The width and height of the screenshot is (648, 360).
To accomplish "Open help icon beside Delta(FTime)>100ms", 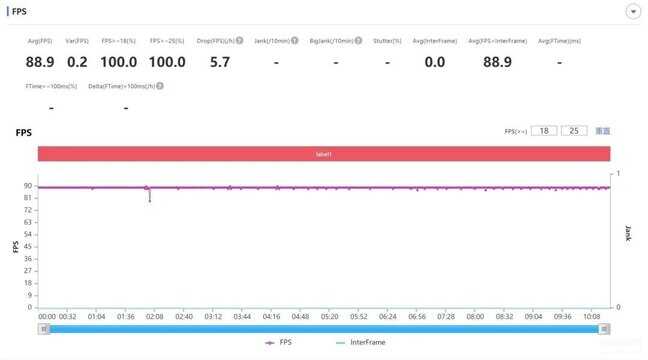I will 160,86.
